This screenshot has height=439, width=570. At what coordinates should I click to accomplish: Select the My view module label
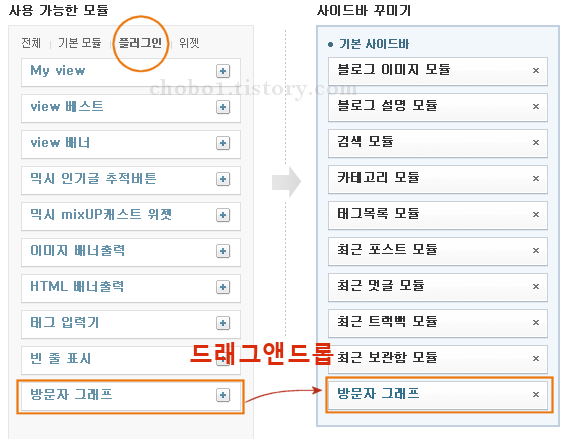[x=58, y=71]
